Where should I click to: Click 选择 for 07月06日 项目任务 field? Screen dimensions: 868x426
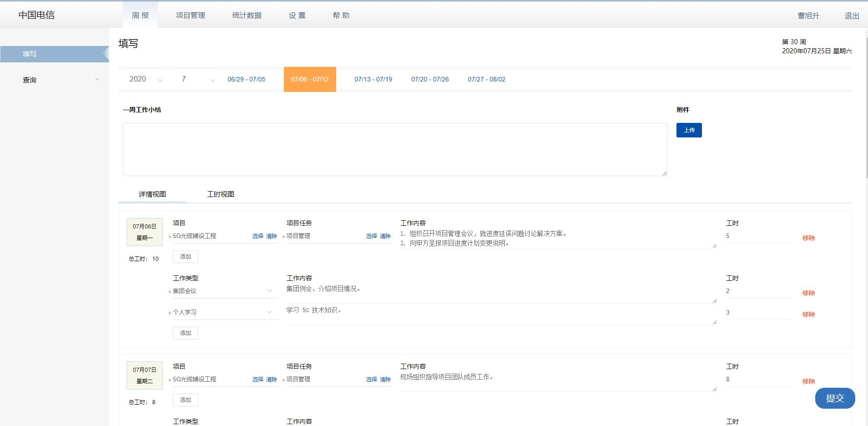[x=372, y=236]
